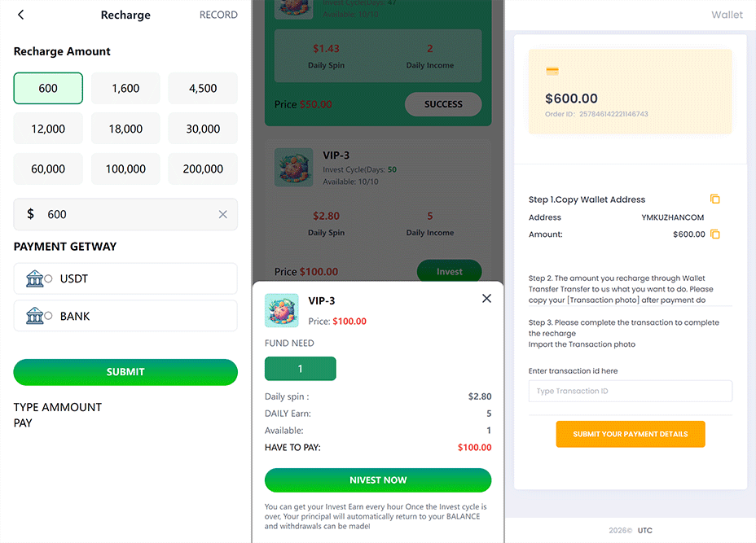Screen dimensions: 756x543
Task: Click the NIVEST NOW button
Action: [x=378, y=480]
